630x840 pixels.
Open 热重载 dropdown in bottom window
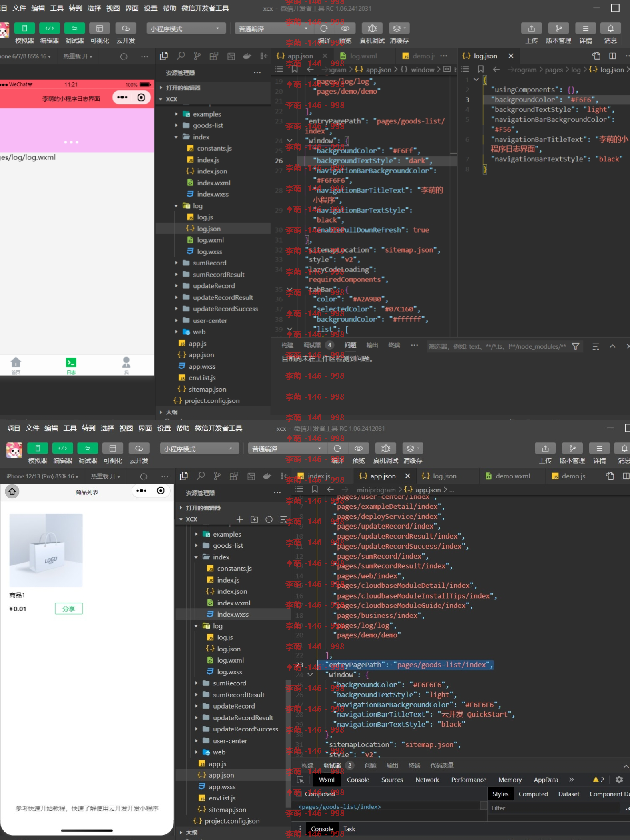(x=105, y=476)
